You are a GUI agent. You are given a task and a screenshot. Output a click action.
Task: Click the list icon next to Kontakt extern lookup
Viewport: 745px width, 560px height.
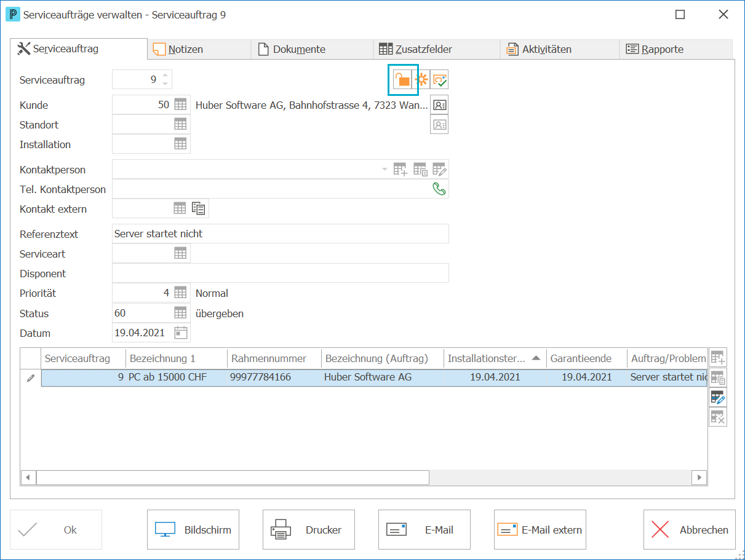[x=200, y=209]
